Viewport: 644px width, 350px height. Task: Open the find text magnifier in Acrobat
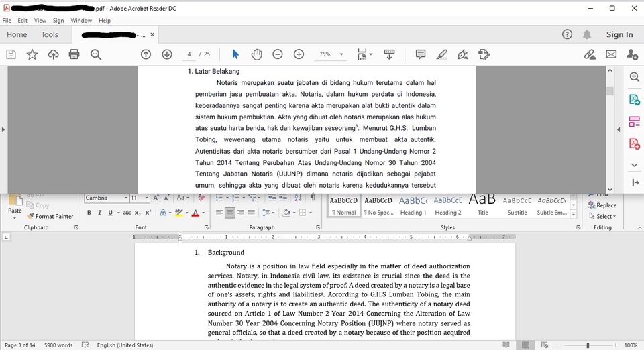coord(96,54)
